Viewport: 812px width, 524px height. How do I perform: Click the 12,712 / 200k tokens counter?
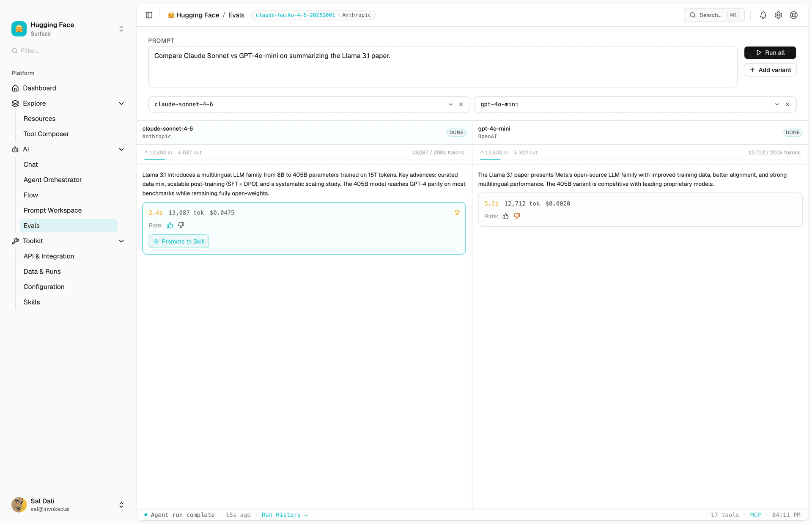774,153
